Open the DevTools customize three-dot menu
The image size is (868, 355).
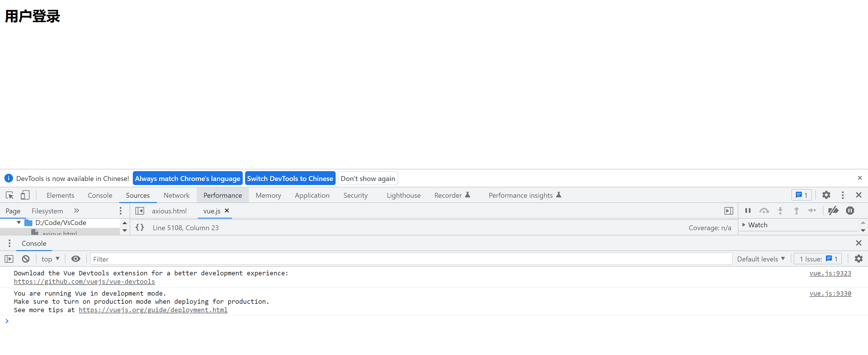click(x=843, y=195)
